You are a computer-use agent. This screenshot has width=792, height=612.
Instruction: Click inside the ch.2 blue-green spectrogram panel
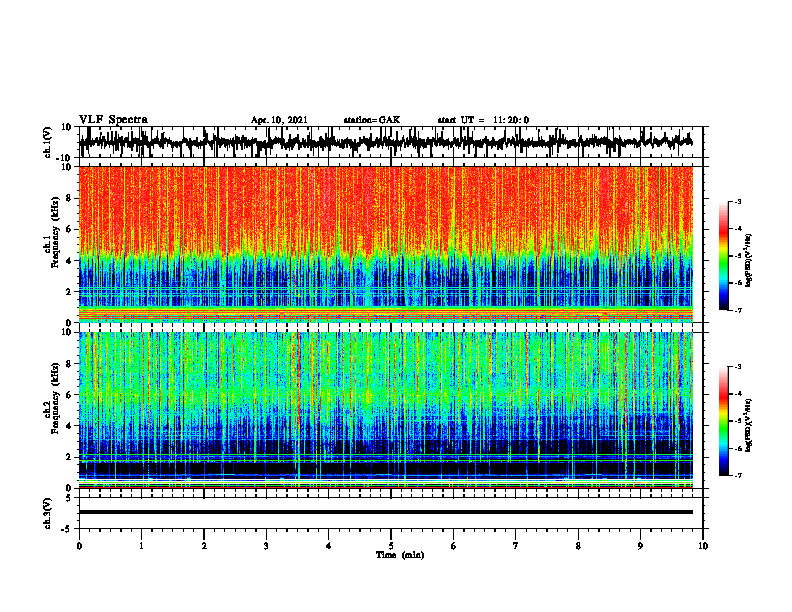pyautogui.click(x=386, y=410)
